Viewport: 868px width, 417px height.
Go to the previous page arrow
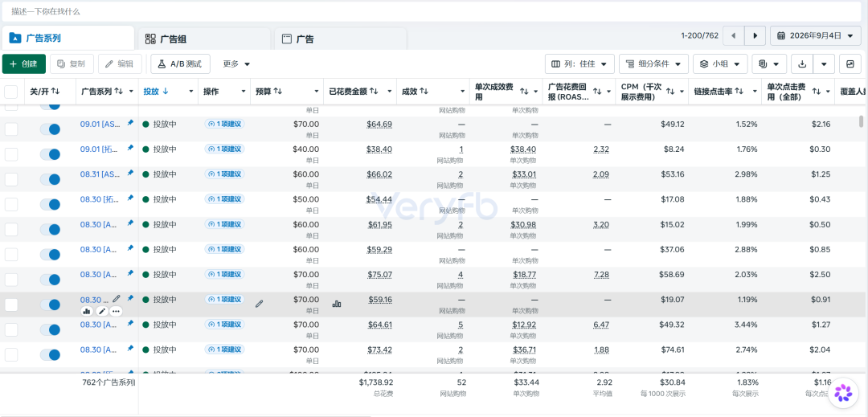click(734, 35)
